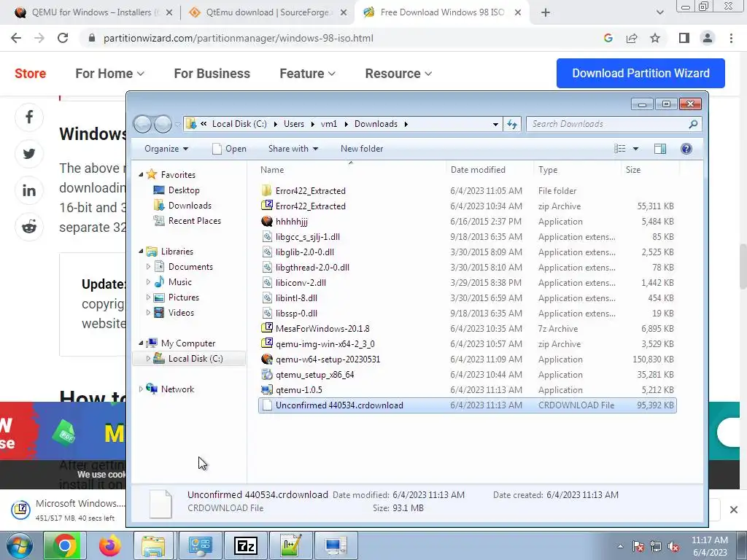747x560 pixels.
Task: Reload the browser page
Action: 63,38
